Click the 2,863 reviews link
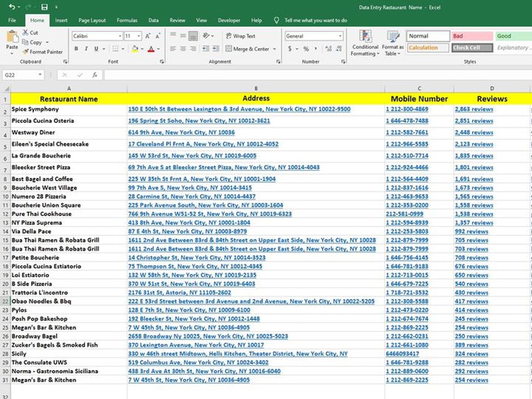The image size is (532, 399). (x=473, y=109)
